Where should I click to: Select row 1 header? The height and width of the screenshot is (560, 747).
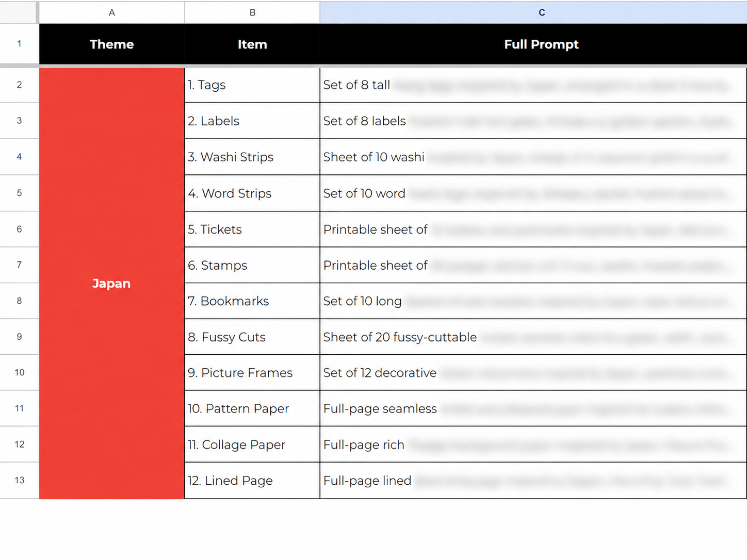[19, 44]
